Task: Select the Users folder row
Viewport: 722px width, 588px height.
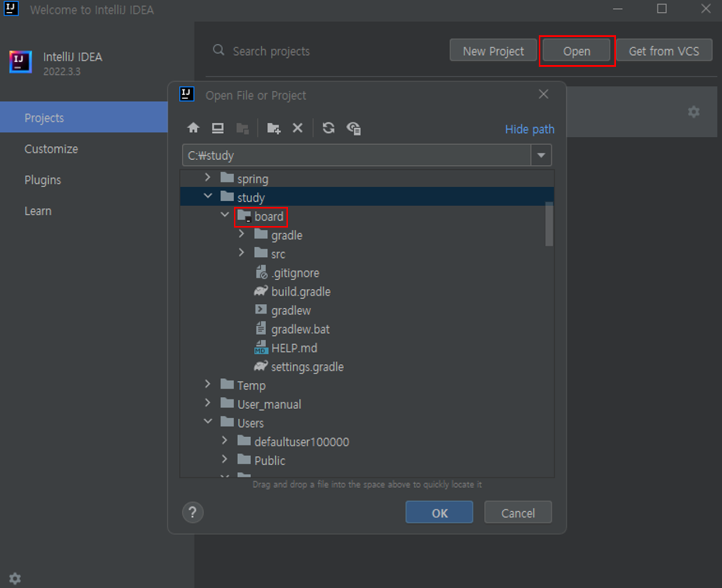Action: tap(367, 423)
